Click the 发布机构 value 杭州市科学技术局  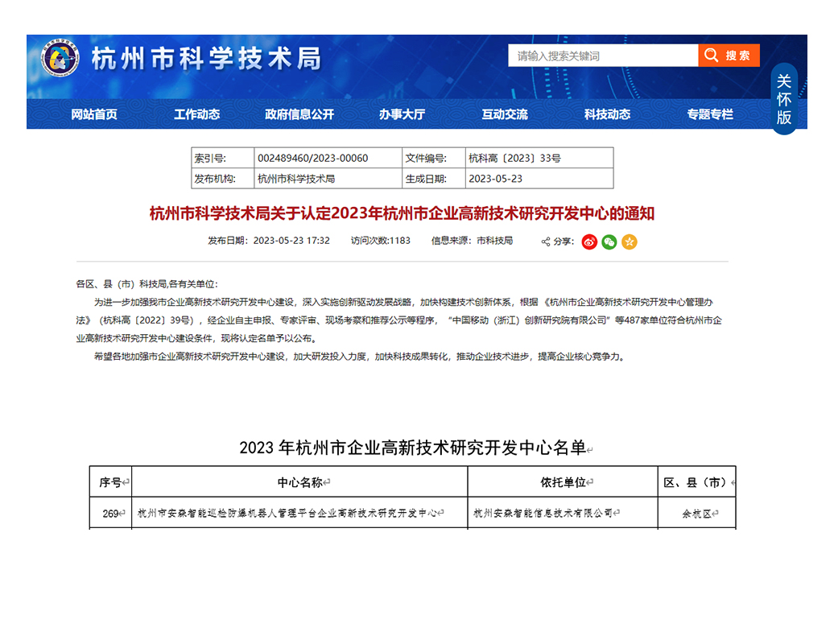[x=296, y=179]
